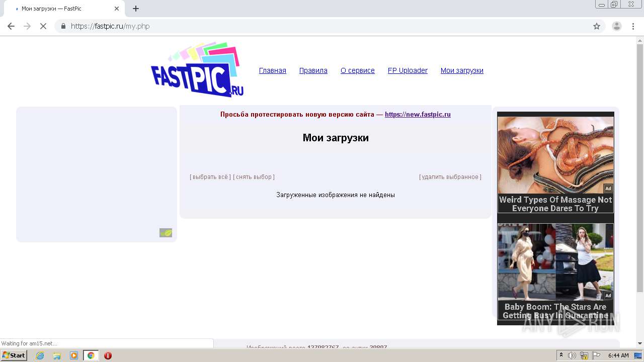
Task: Click the action center flag icon
Action: click(596, 355)
